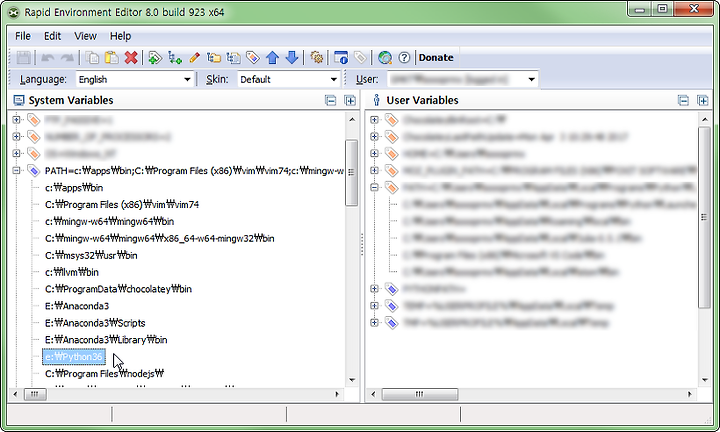Click the greyed tag icon in toolbar
Viewport: 720px width, 432px height.
coord(360,57)
